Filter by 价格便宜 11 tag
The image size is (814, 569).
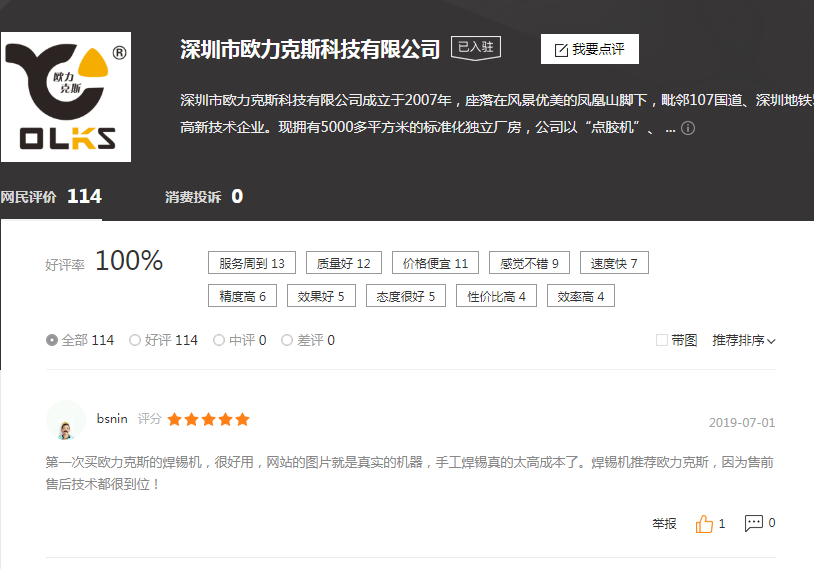coord(435,263)
